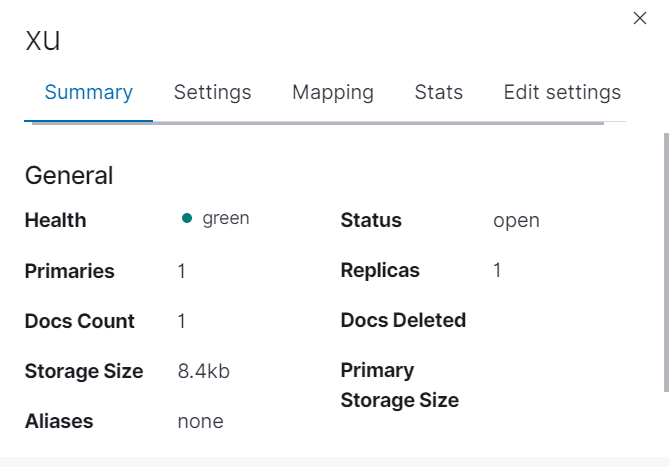Click the none value beside Aliases
669x467 pixels.
200,422
